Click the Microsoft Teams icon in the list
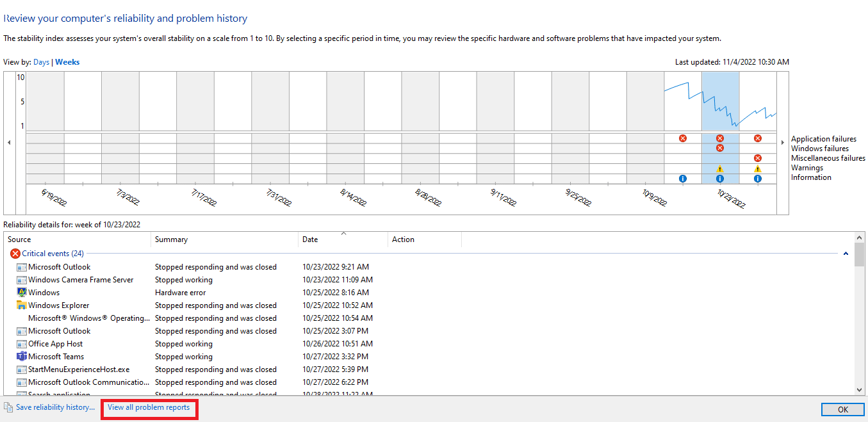 [x=22, y=357]
